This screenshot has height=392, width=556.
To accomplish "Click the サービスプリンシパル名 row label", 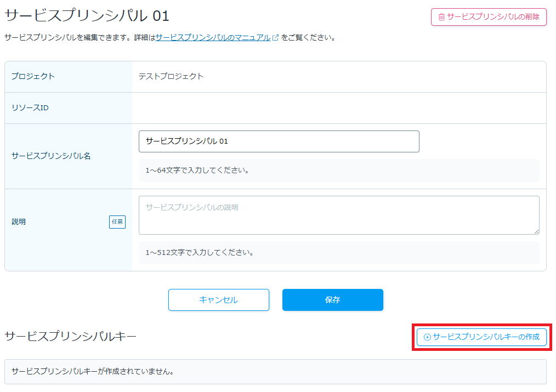I will pyautogui.click(x=51, y=156).
